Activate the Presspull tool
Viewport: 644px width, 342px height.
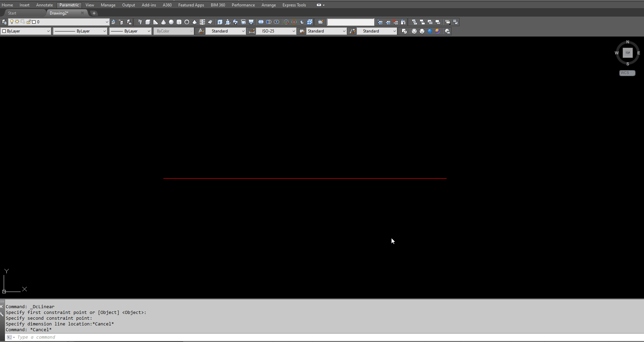[x=228, y=22]
